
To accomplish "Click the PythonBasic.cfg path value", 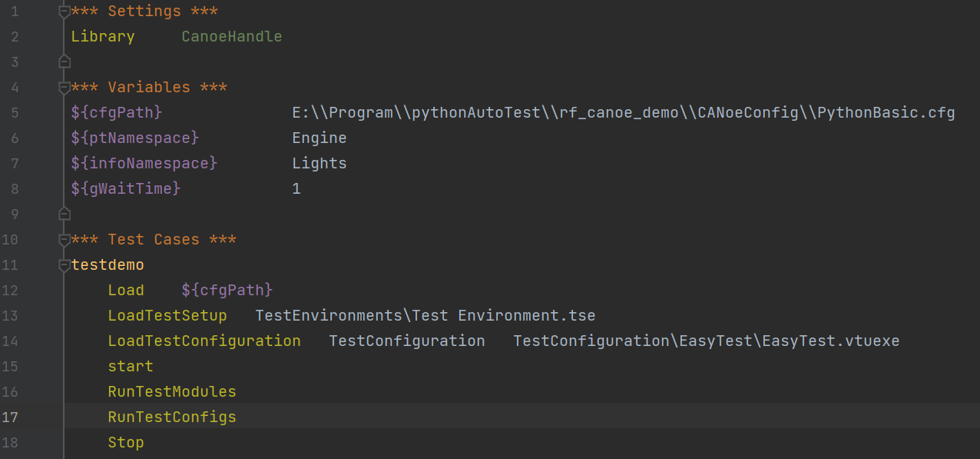I will click(624, 113).
